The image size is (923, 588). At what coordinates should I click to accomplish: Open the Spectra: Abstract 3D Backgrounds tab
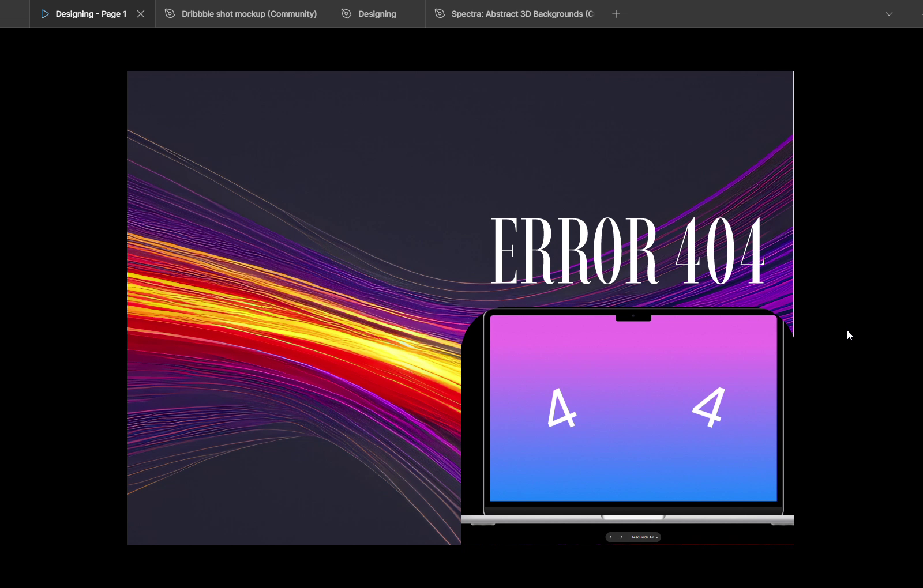point(513,14)
